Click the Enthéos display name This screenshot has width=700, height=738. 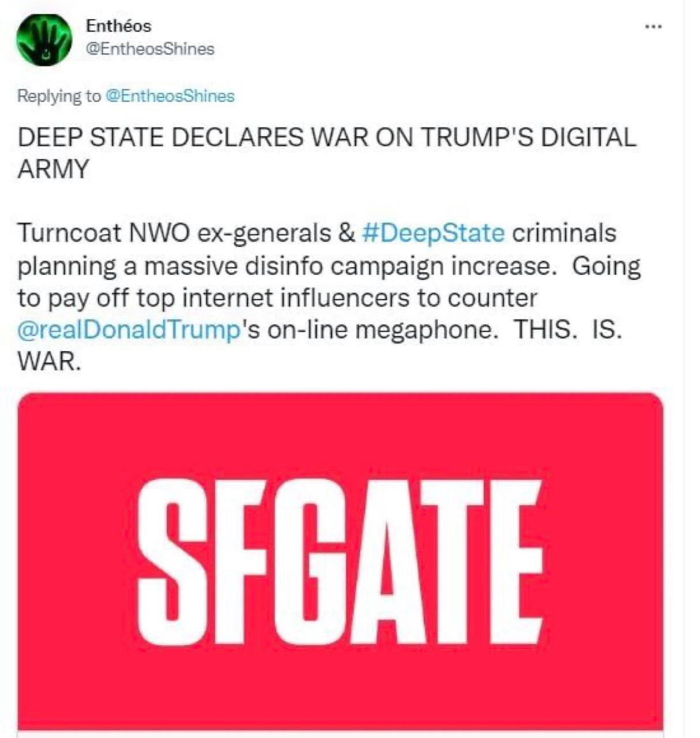(119, 26)
